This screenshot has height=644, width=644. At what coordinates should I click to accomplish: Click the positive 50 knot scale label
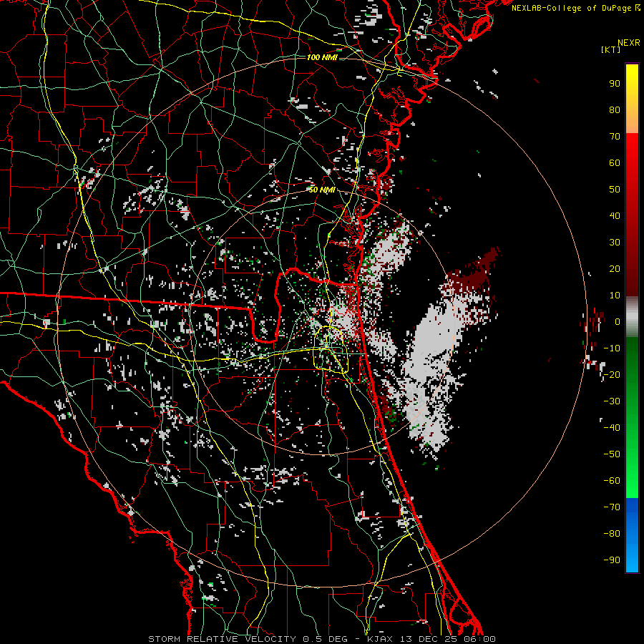pos(615,190)
